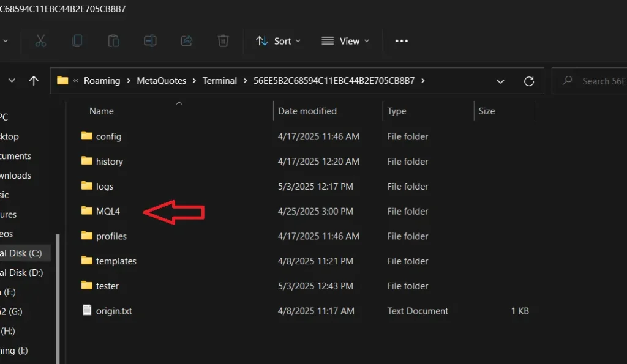Screen dimensions: 627x364
Task: Show hidden path breadcrumb double chevron
Action: coord(75,81)
